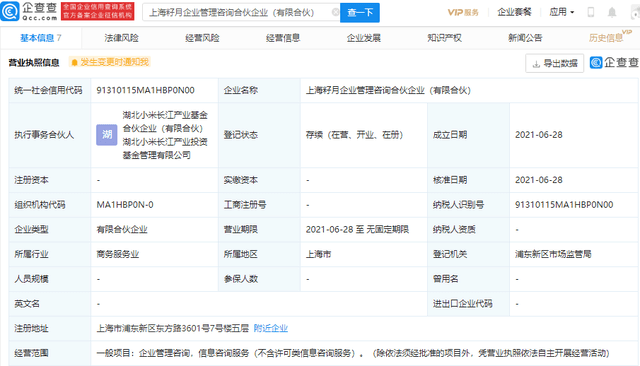This screenshot has height=366, width=640.
Task: Click the 导出数据 export button
Action: (555, 63)
